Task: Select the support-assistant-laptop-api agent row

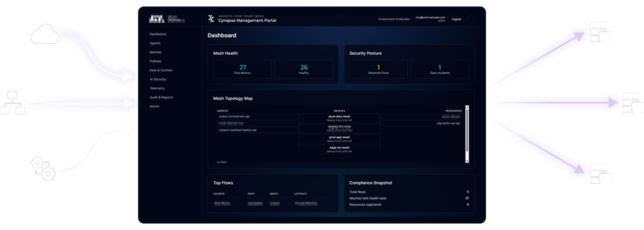Action: coord(258,130)
